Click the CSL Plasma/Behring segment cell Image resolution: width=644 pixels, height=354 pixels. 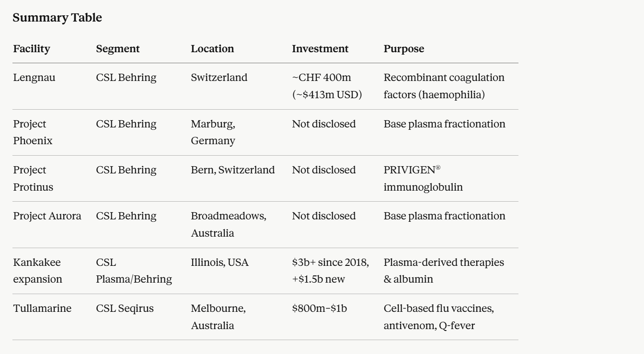pos(134,271)
